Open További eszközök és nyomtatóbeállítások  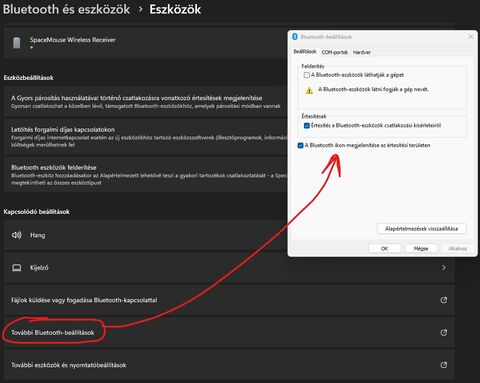[229, 365]
